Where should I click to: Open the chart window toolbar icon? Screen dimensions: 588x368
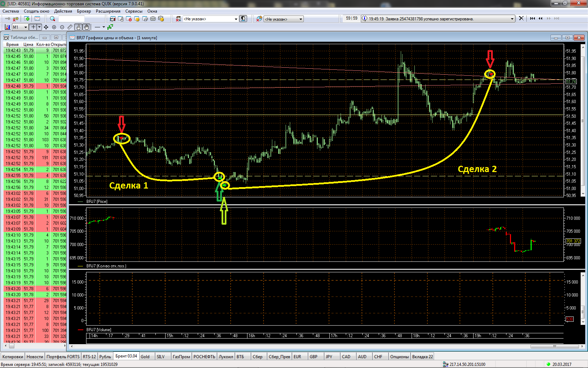[37, 19]
